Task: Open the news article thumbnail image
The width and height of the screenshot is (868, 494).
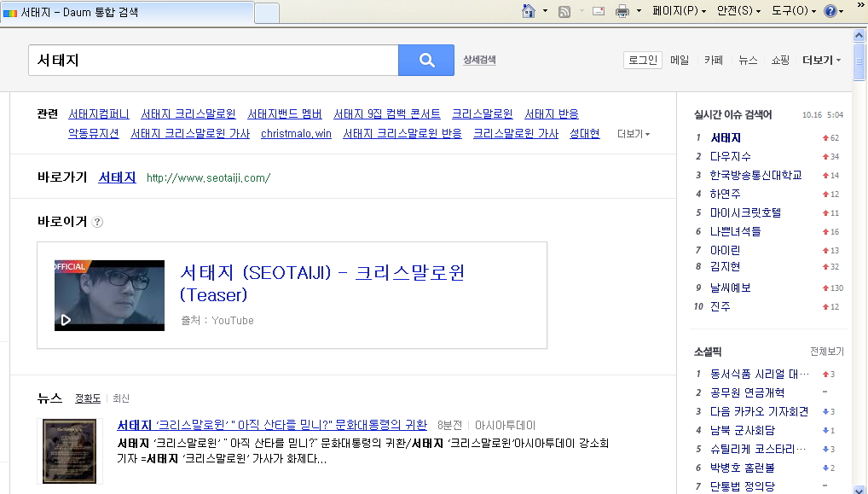Action: 70,450
